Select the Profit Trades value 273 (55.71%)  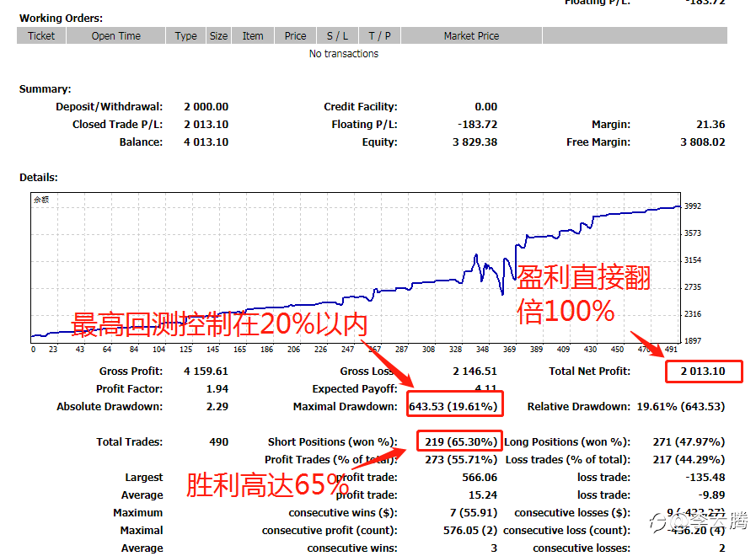click(461, 460)
